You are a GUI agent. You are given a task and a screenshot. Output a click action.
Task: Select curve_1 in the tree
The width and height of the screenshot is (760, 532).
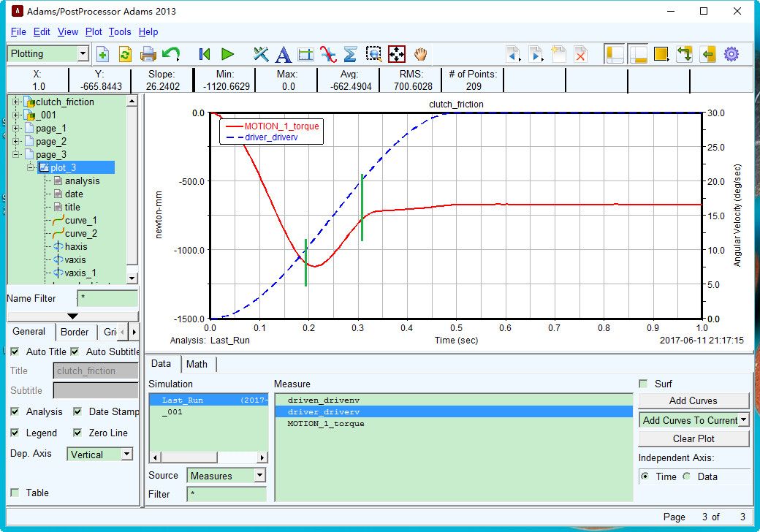pyautogui.click(x=75, y=220)
